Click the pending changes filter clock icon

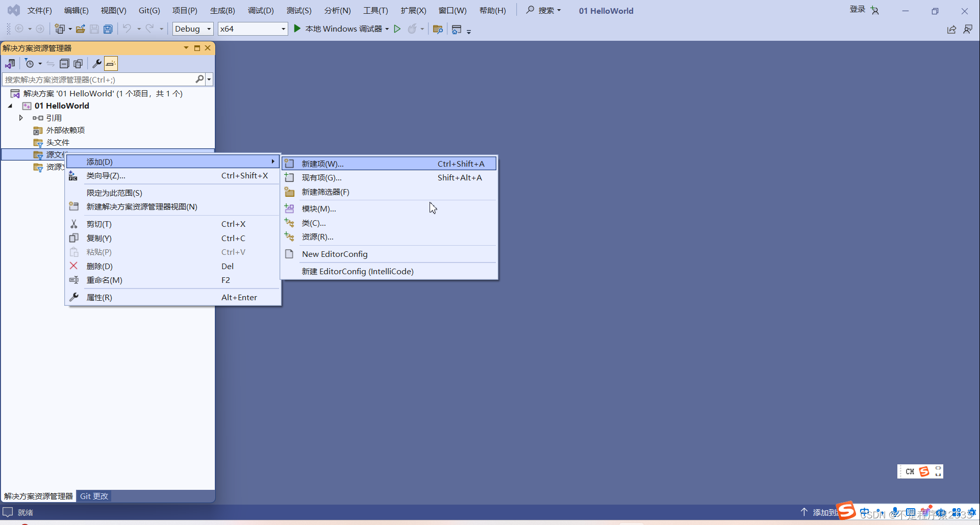click(30, 64)
